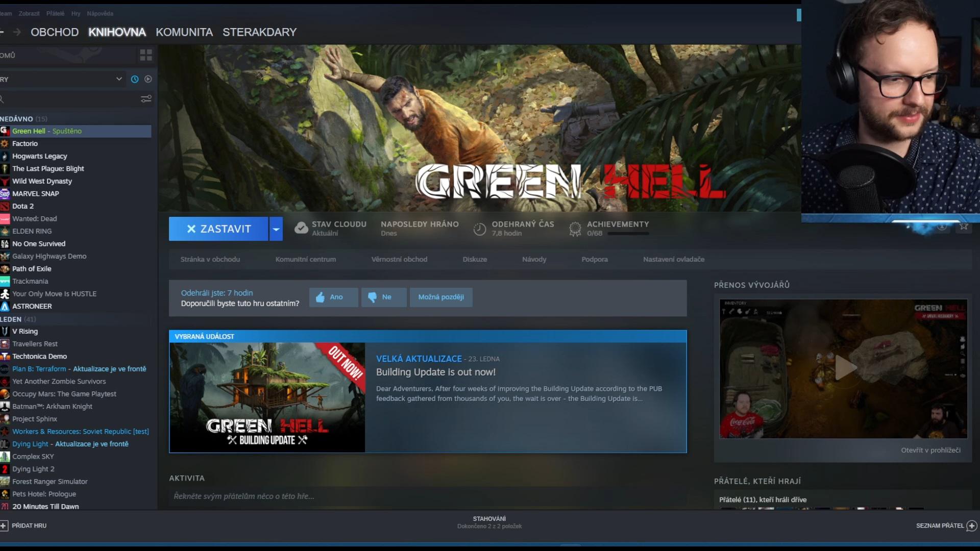Image resolution: width=980 pixels, height=551 pixels.
Task: Open the Zobrazit menu
Action: click(x=29, y=14)
